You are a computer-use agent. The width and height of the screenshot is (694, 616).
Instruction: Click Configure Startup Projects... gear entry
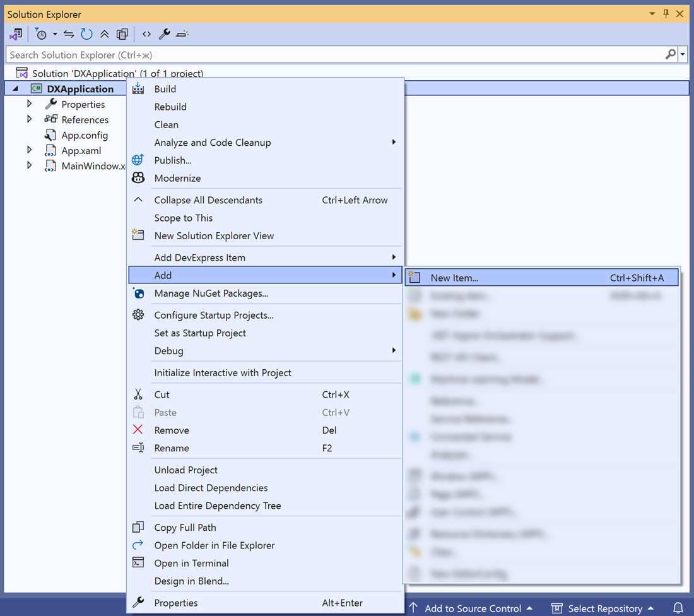tap(266, 316)
